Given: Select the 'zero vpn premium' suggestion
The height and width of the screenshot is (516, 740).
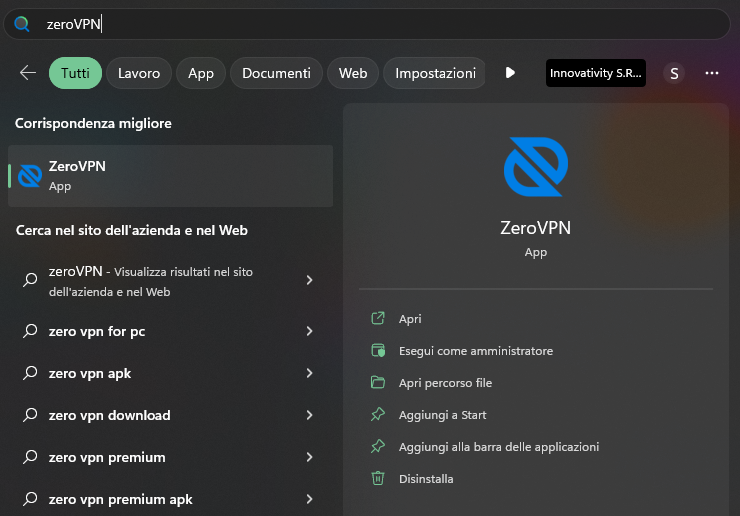Looking at the screenshot, I should tap(170, 457).
